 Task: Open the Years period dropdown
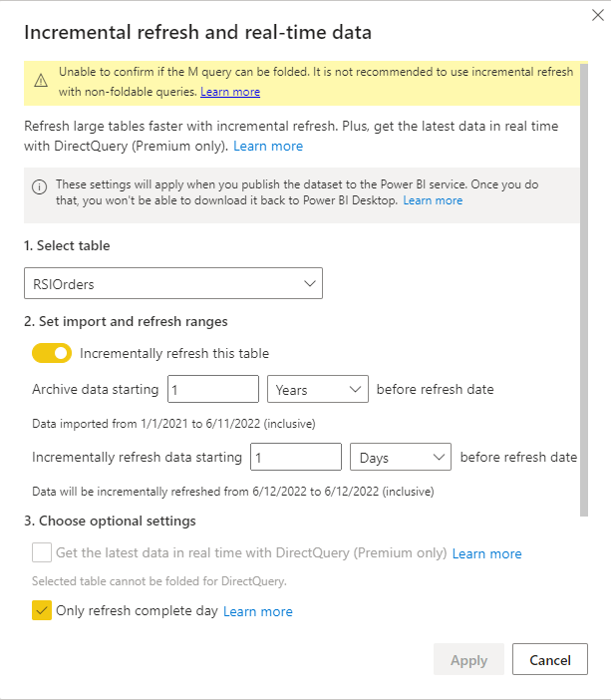[318, 389]
